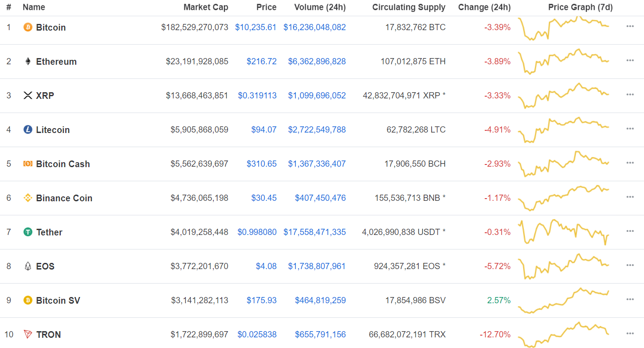Open the more options menu for Bitcoin
Screen dimensions: 644x348
click(x=630, y=26)
